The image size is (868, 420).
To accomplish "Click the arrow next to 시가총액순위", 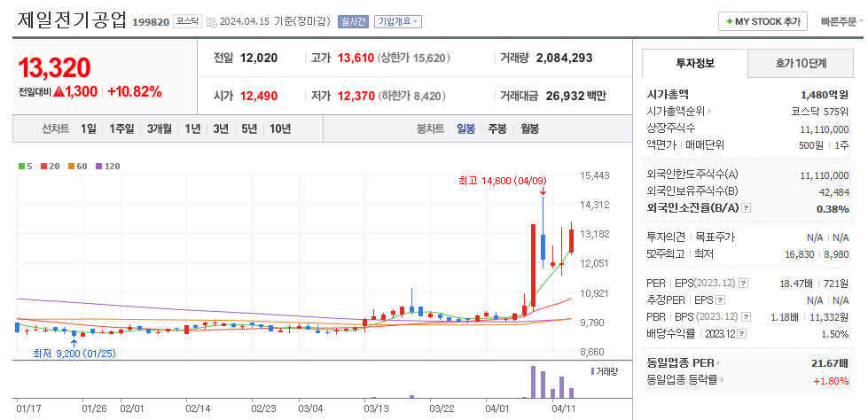I will point(709,112).
